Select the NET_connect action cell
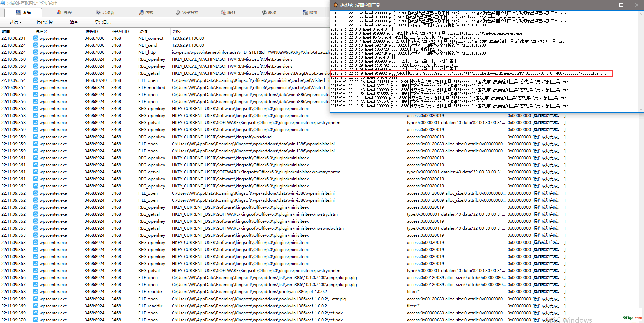Viewport: 644px width, 323px height. tap(151, 38)
